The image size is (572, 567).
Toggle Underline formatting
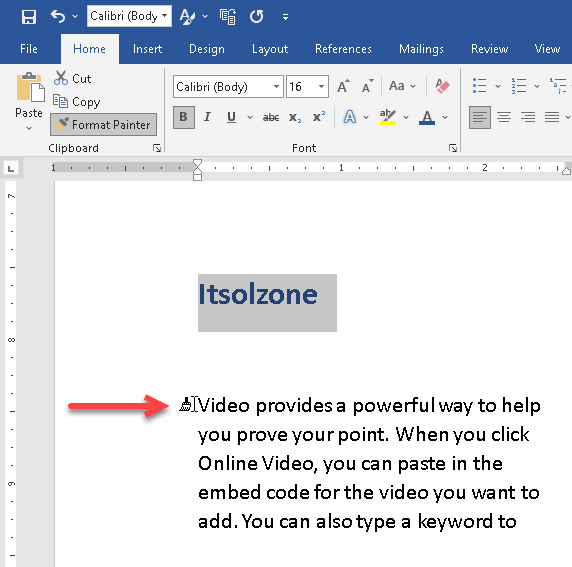pyautogui.click(x=231, y=117)
